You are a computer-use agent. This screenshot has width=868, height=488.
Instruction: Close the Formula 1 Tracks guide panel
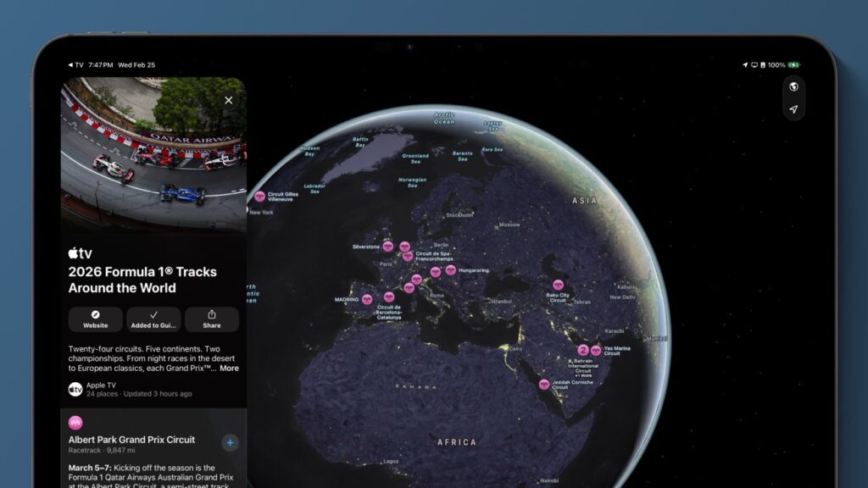pyautogui.click(x=228, y=100)
